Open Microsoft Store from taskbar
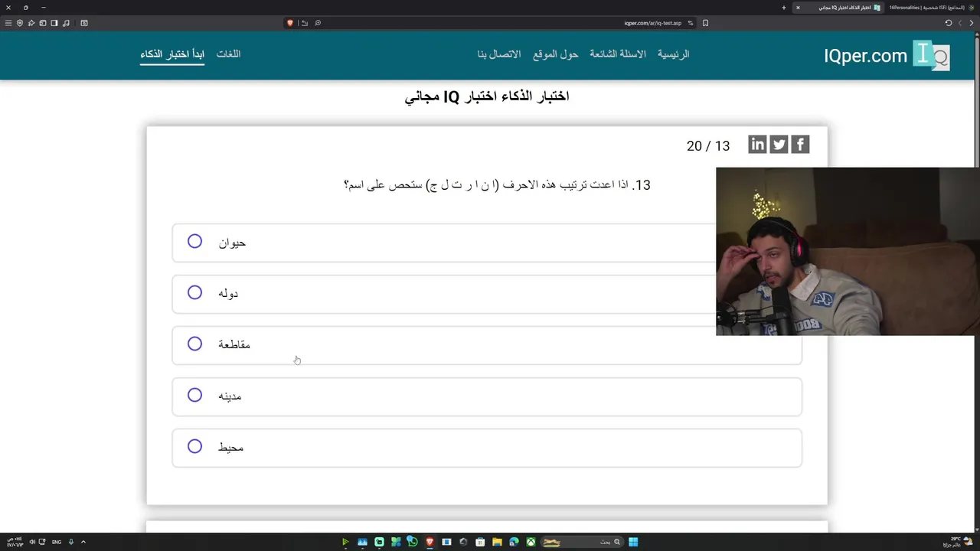The width and height of the screenshot is (980, 551). pyautogui.click(x=480, y=542)
